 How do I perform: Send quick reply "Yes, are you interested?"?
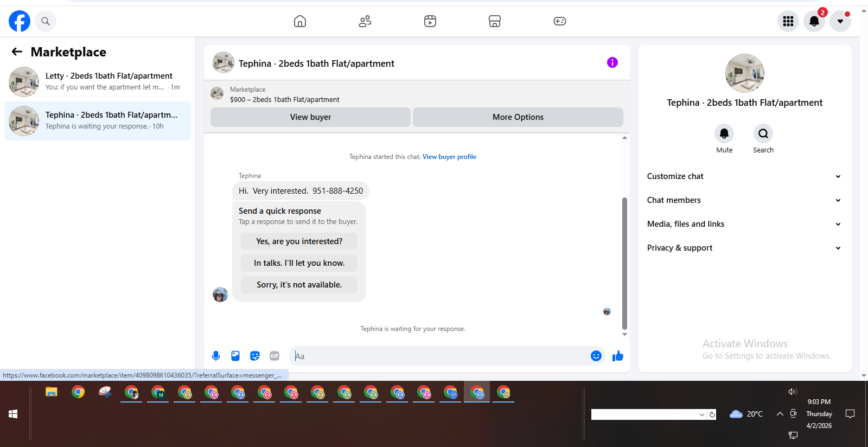pos(299,241)
